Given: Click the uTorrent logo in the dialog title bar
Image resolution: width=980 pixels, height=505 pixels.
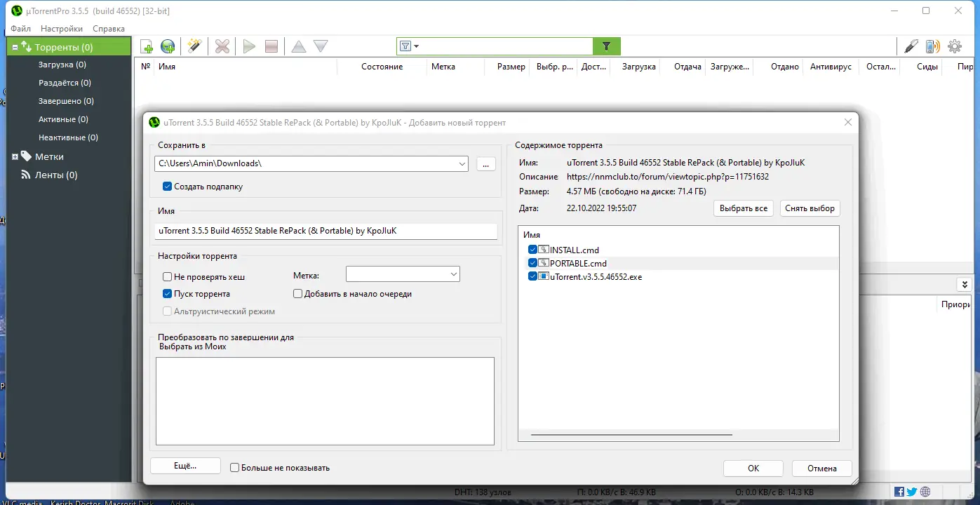Looking at the screenshot, I should (x=154, y=122).
